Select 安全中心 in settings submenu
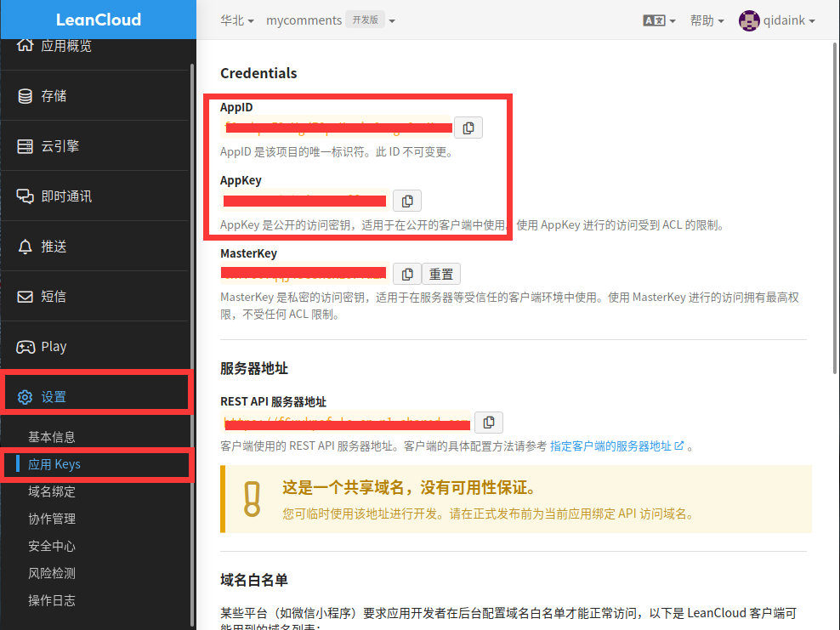 pos(52,546)
